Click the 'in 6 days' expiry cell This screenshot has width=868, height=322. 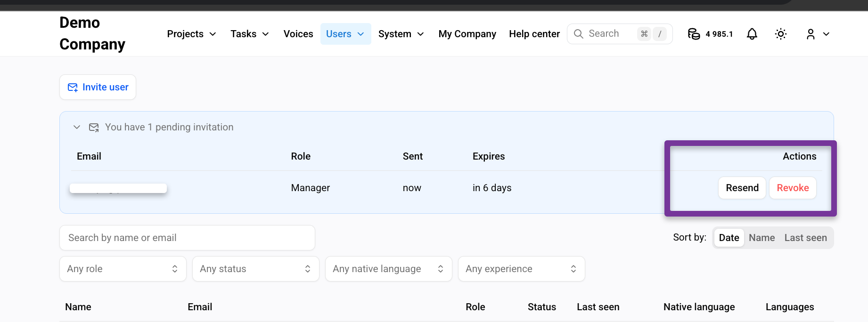492,188
